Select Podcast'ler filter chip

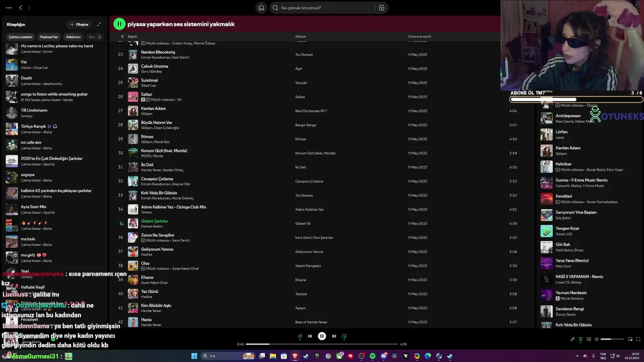[x=49, y=37]
